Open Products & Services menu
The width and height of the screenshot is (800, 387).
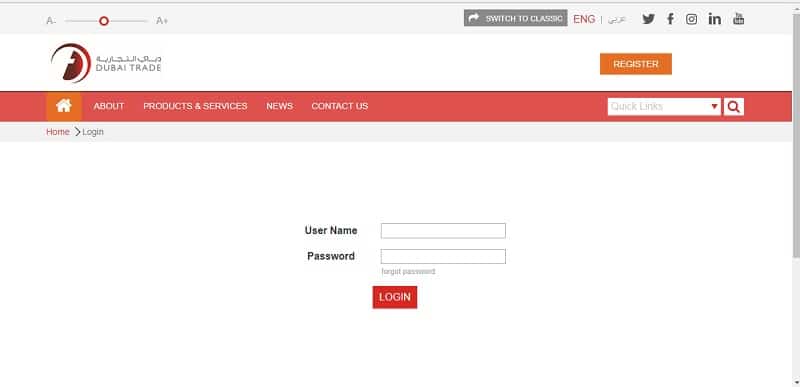point(195,106)
